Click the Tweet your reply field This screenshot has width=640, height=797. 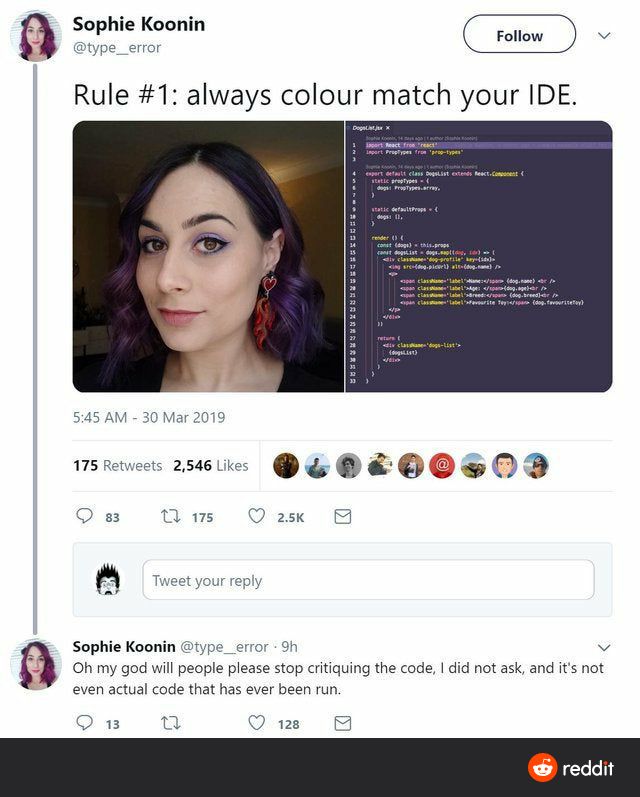tap(368, 580)
